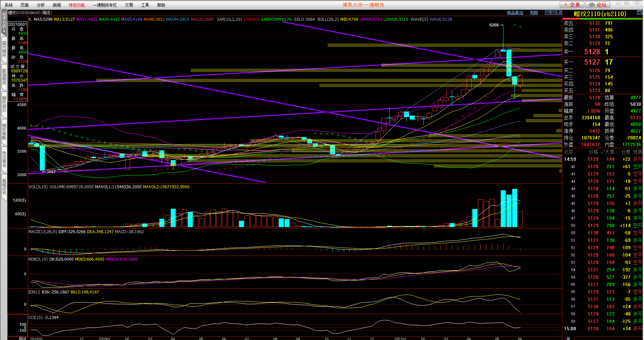Click the 性质 column header
The width and height of the screenshot is (644, 340).
click(x=637, y=152)
